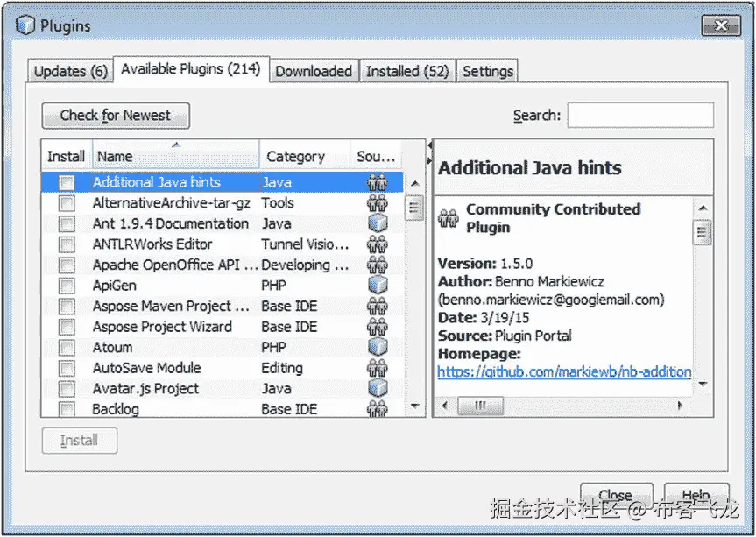Open the GitHub homepage link for the plugin

click(x=565, y=372)
